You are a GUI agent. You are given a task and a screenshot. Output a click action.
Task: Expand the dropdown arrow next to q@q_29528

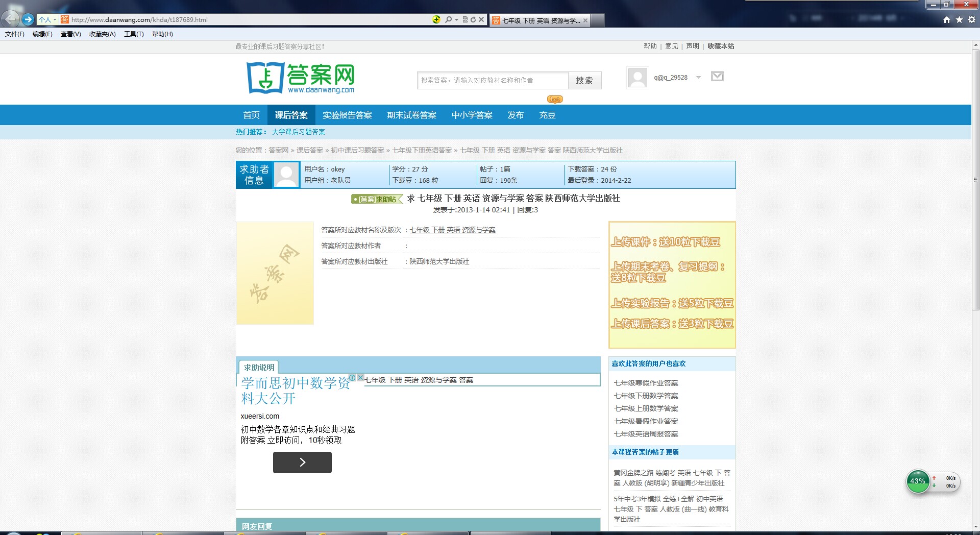pos(699,78)
